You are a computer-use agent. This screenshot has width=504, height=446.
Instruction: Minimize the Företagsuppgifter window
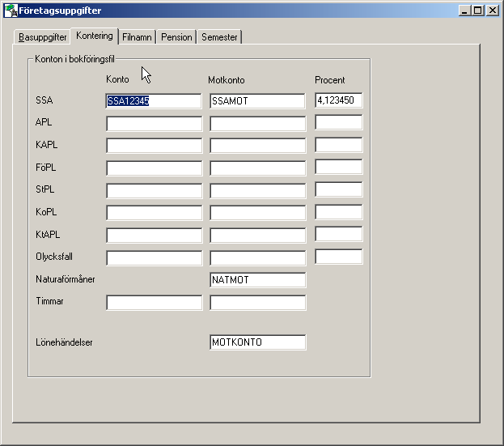pyautogui.click(x=464, y=11)
